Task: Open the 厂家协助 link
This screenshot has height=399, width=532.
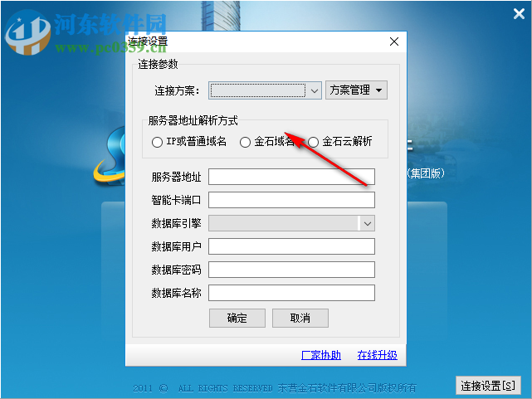Action: [321, 355]
